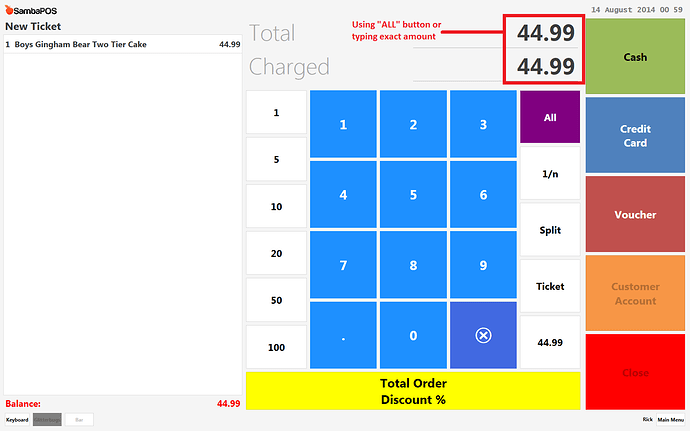Open the Main Menu
This screenshot has width=690, height=431.
tap(671, 420)
